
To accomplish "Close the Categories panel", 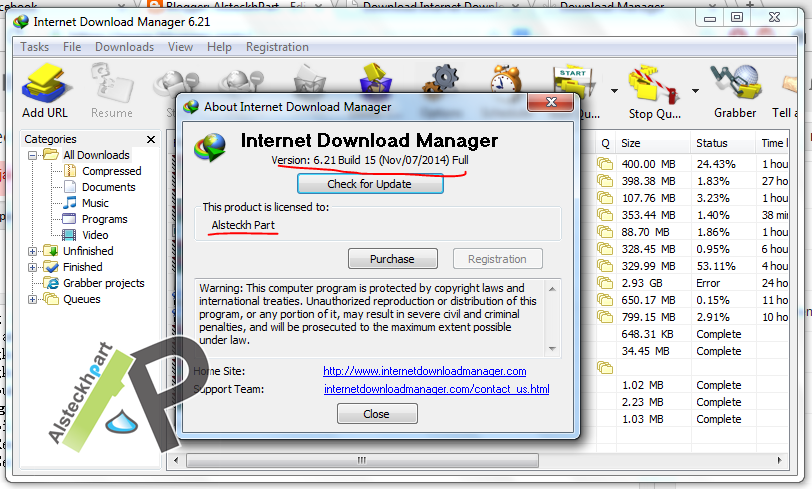I will [151, 139].
